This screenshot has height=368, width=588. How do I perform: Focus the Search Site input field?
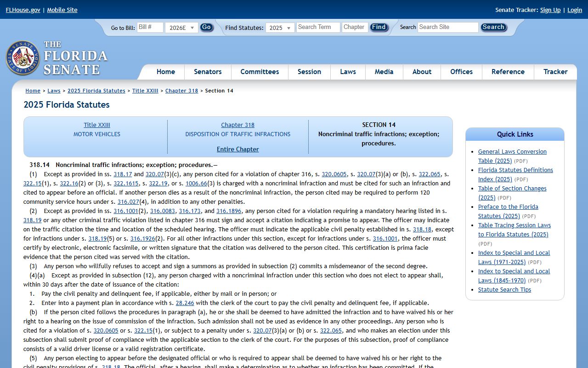point(448,27)
